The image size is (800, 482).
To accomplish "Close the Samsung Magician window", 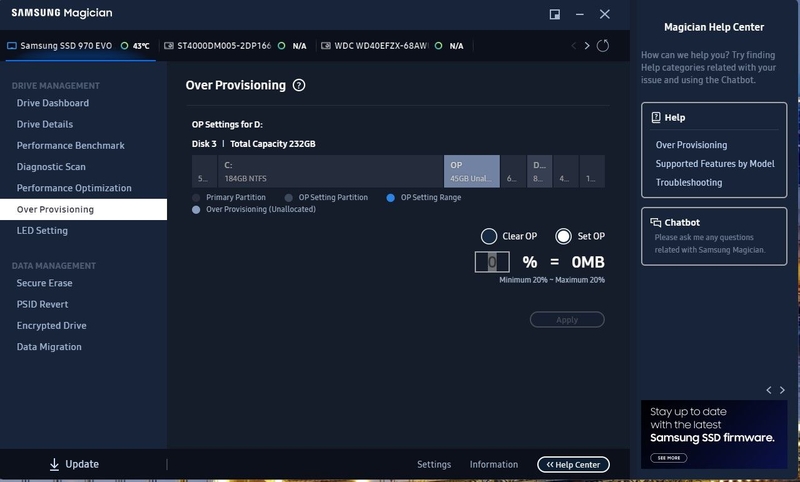I will [x=605, y=14].
